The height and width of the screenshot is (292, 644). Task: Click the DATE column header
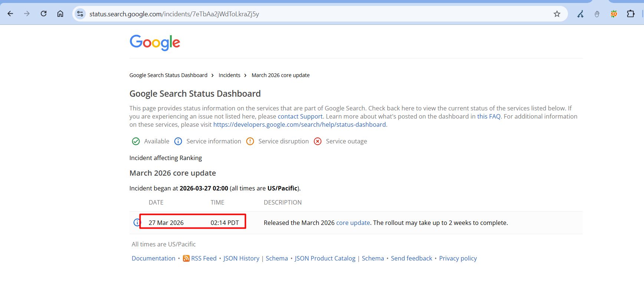point(156,202)
